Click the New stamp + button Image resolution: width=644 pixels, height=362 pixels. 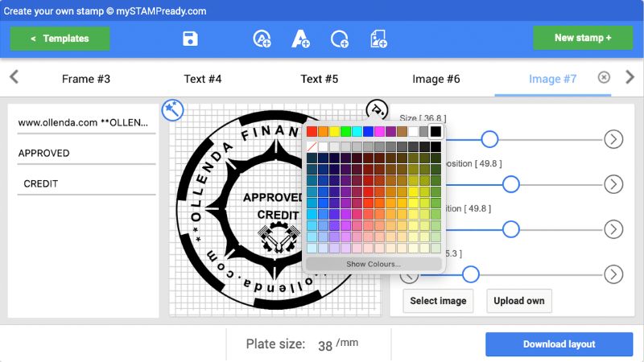coord(583,38)
